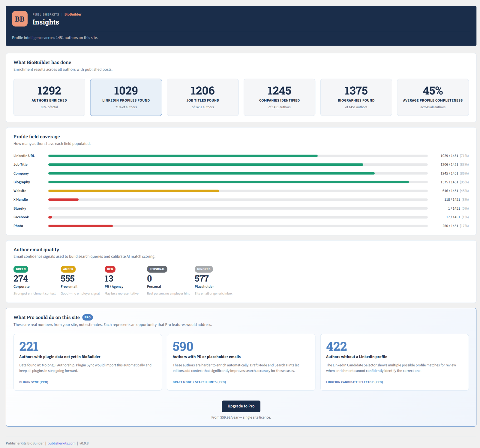Click 'Authors with plugin data not yet in BioBuilder'
This screenshot has height=448, width=480.
click(x=60, y=357)
